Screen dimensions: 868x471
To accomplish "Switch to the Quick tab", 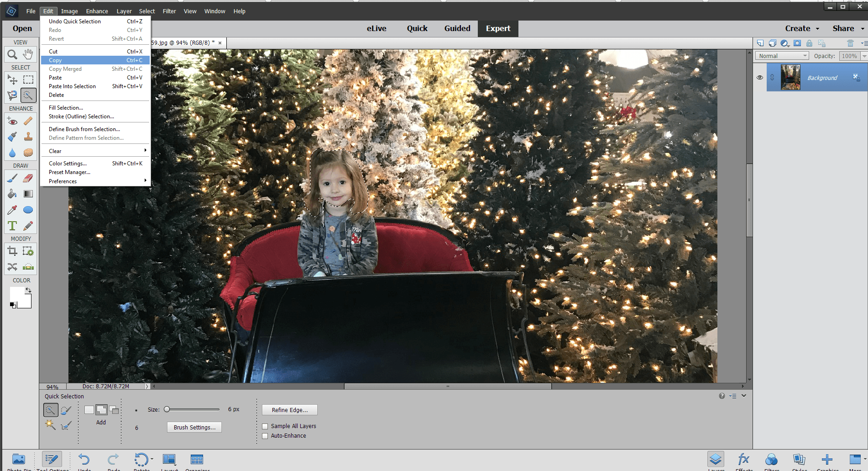I will (x=417, y=28).
